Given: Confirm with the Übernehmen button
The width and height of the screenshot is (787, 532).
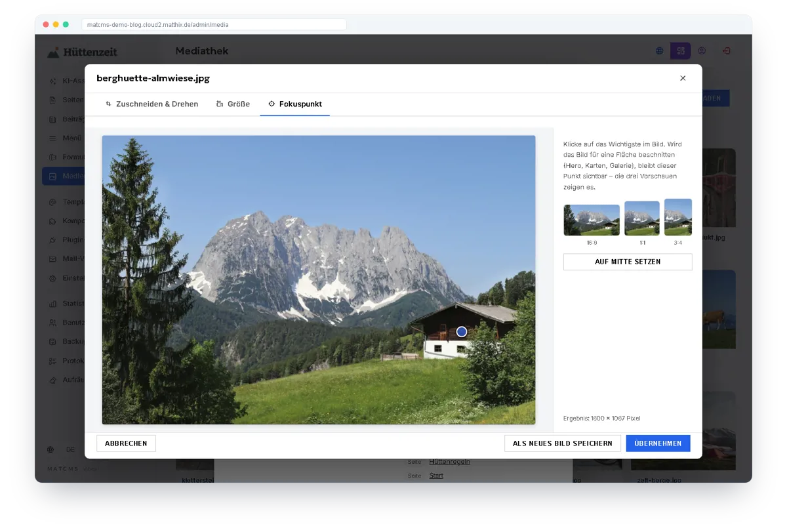Looking at the screenshot, I should pos(658,443).
